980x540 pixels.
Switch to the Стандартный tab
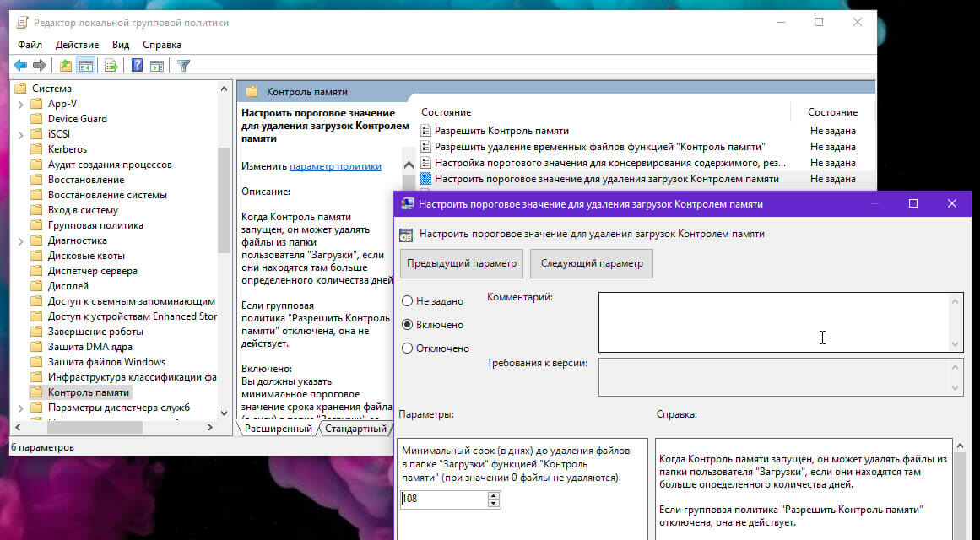coord(355,429)
